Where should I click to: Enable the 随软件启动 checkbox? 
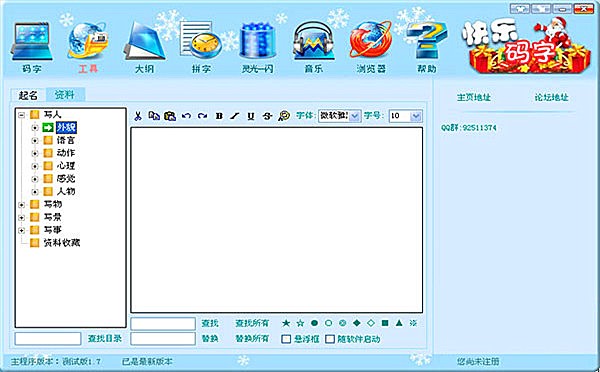(330, 339)
